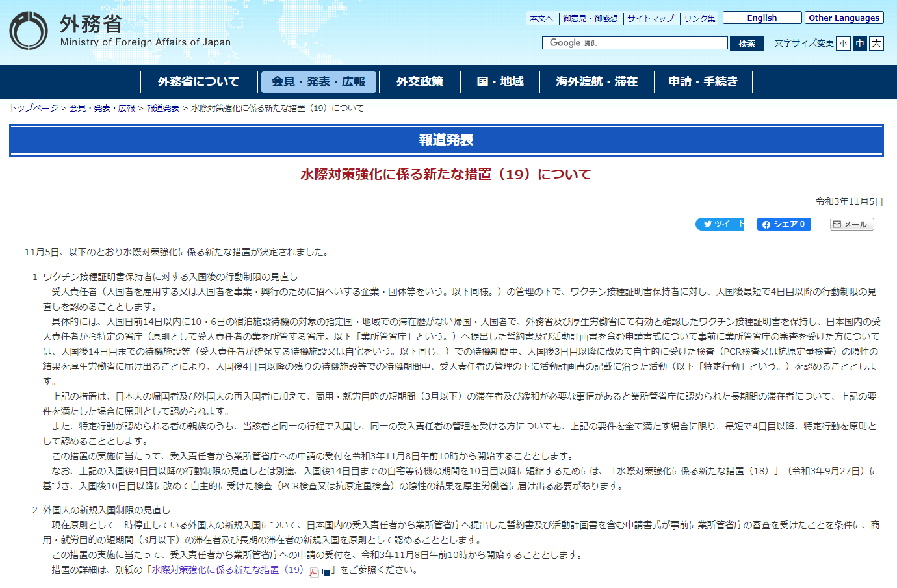Open the Other Languages selector

click(x=843, y=18)
